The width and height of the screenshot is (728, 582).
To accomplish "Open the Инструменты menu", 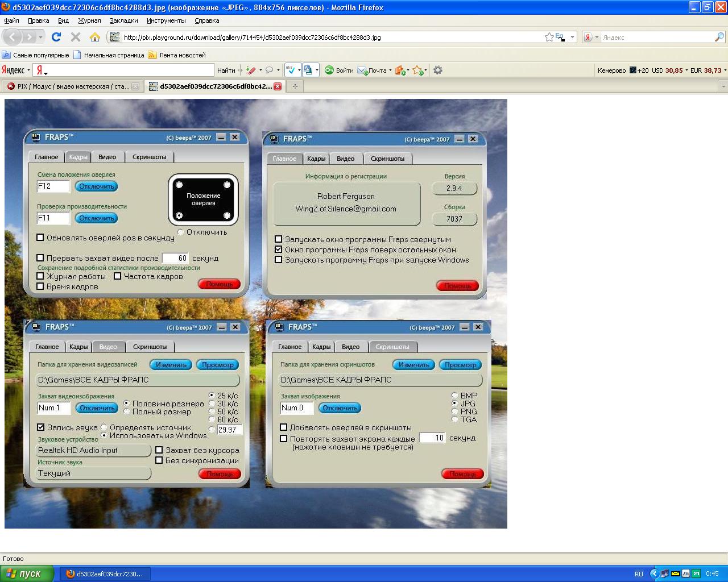I will tap(166, 20).
